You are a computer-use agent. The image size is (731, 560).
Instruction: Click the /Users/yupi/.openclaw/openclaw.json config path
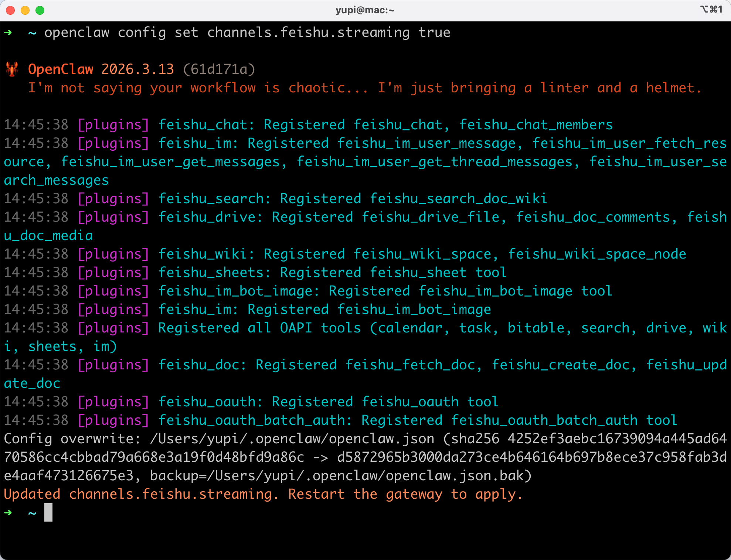292,439
